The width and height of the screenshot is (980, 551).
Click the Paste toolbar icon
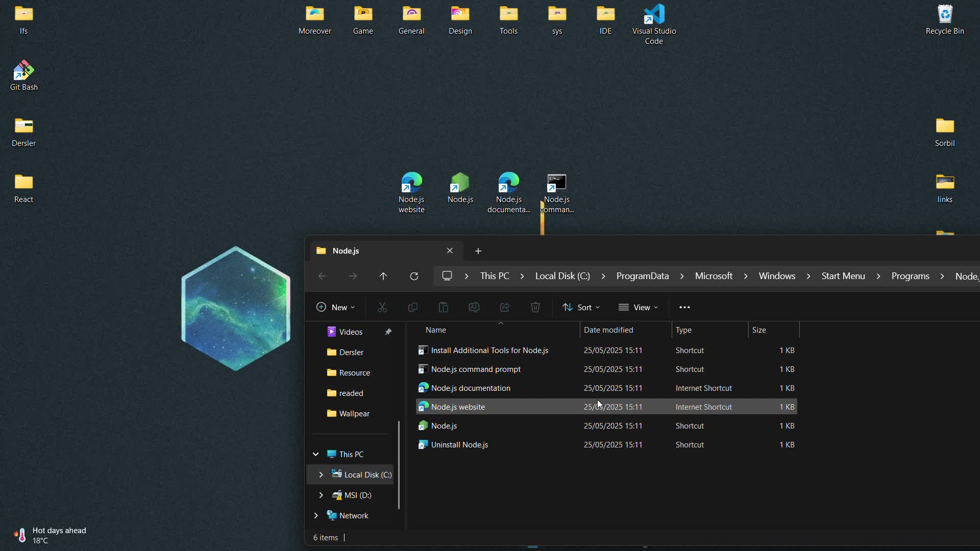pyautogui.click(x=444, y=307)
